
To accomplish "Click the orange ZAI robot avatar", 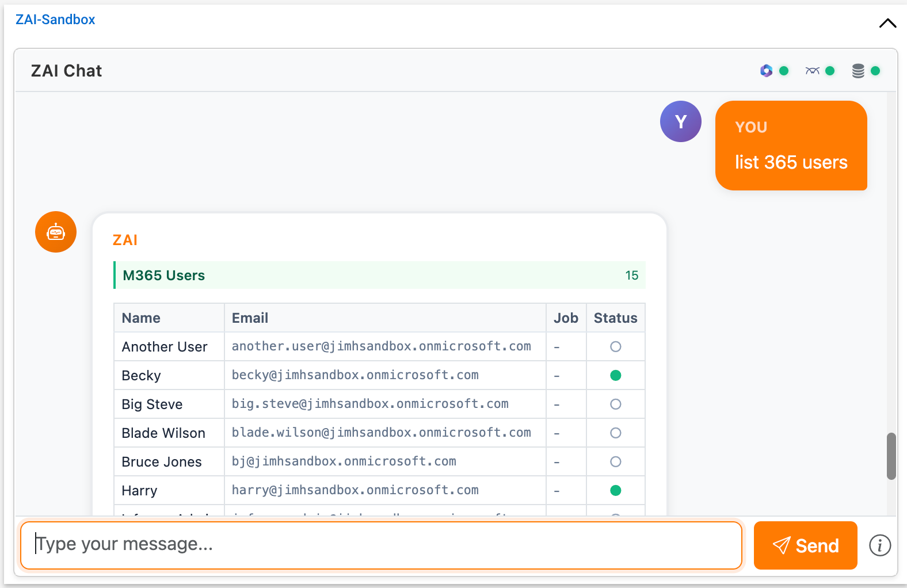I will pyautogui.click(x=56, y=232).
